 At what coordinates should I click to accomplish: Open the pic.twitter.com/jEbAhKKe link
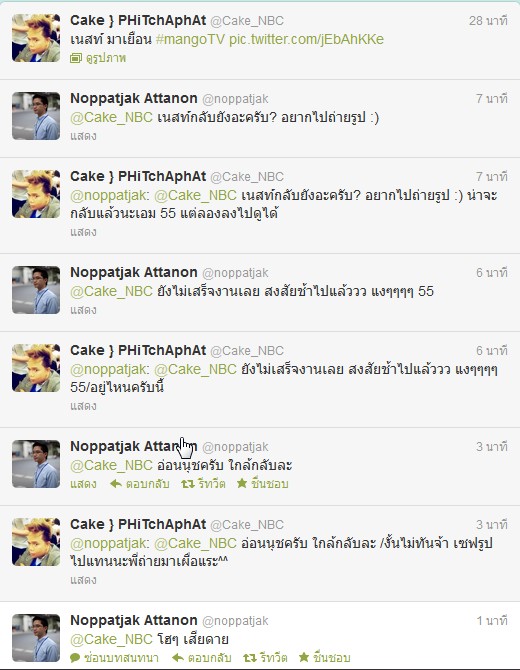click(x=306, y=39)
